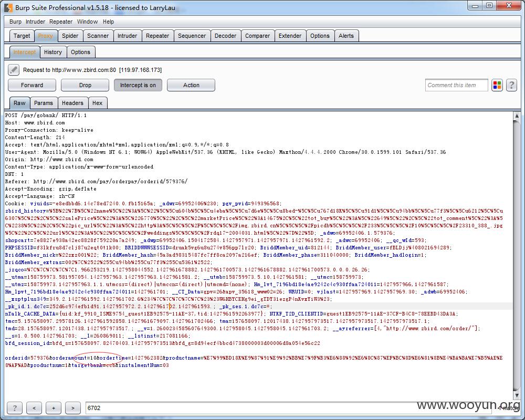Screen dimensions: 525x420
Task: Select the Hex view tab
Action: pyautogui.click(x=98, y=103)
